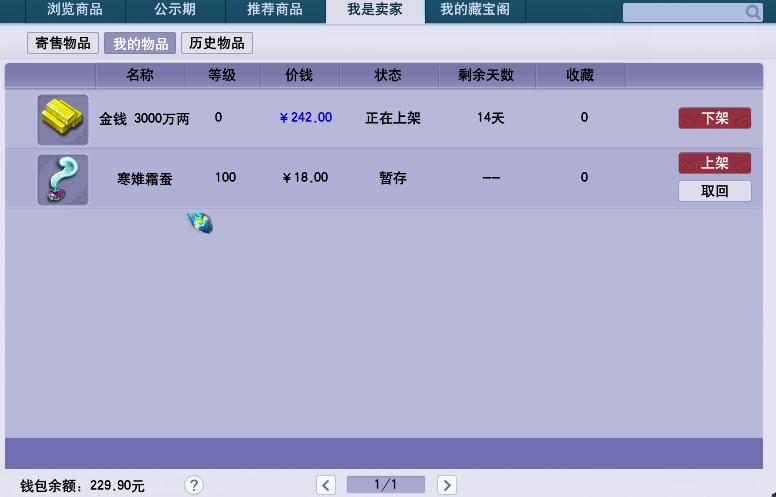Click the price ¥242.00
Viewport: 776px width, 497px height.
pyautogui.click(x=305, y=118)
